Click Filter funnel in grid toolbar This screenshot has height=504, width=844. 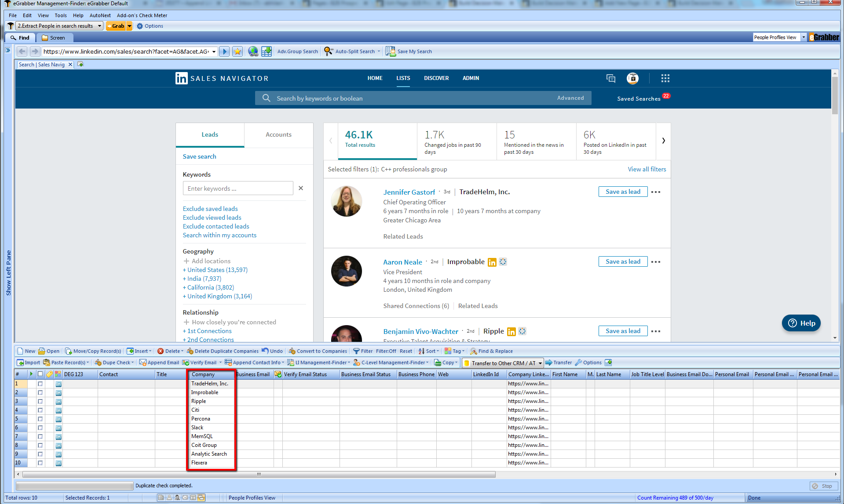click(x=363, y=351)
